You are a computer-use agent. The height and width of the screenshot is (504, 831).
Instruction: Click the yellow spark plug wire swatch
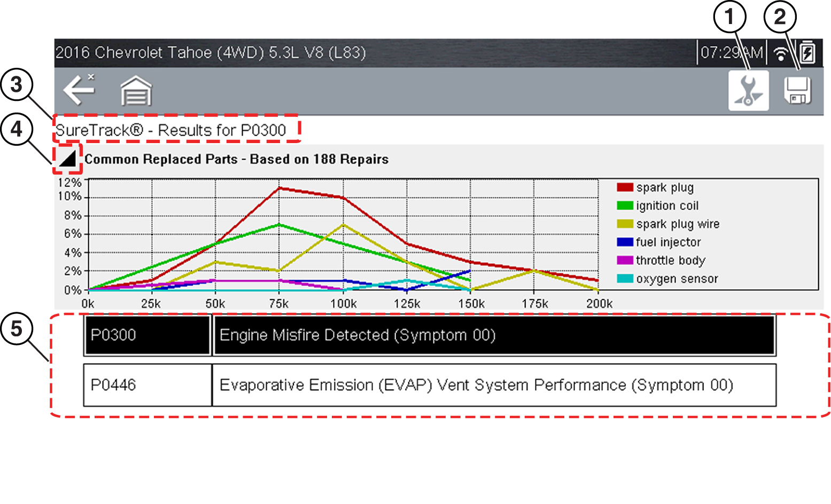coord(625,224)
